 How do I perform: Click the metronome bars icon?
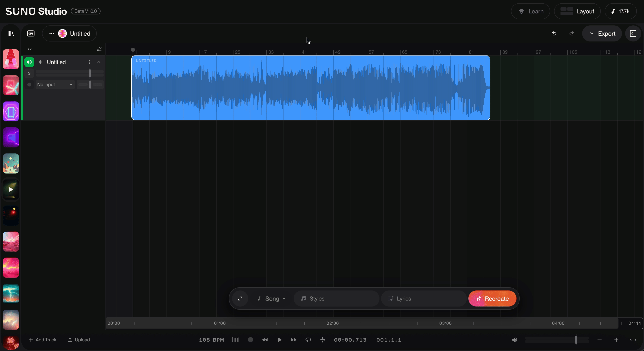pyautogui.click(x=235, y=340)
